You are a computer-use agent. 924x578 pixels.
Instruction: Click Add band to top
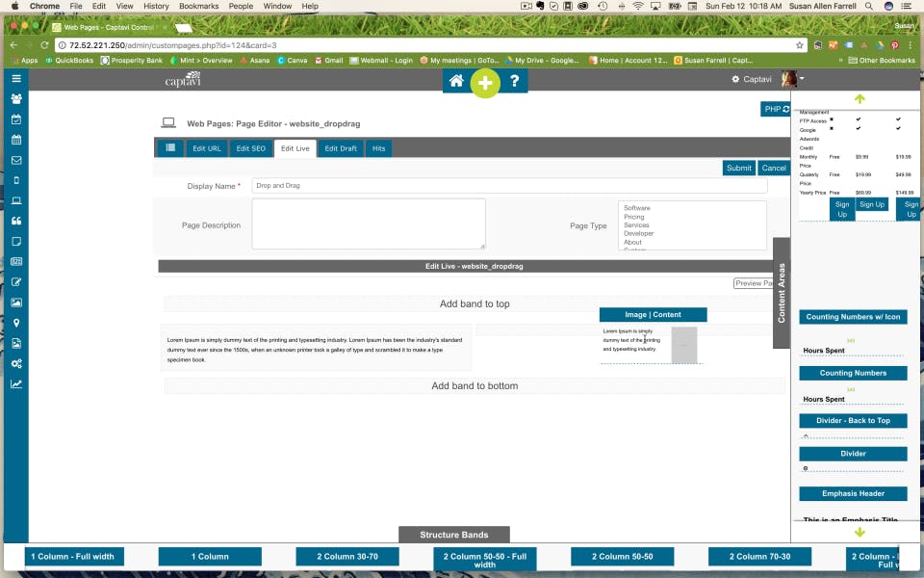pyautogui.click(x=475, y=303)
